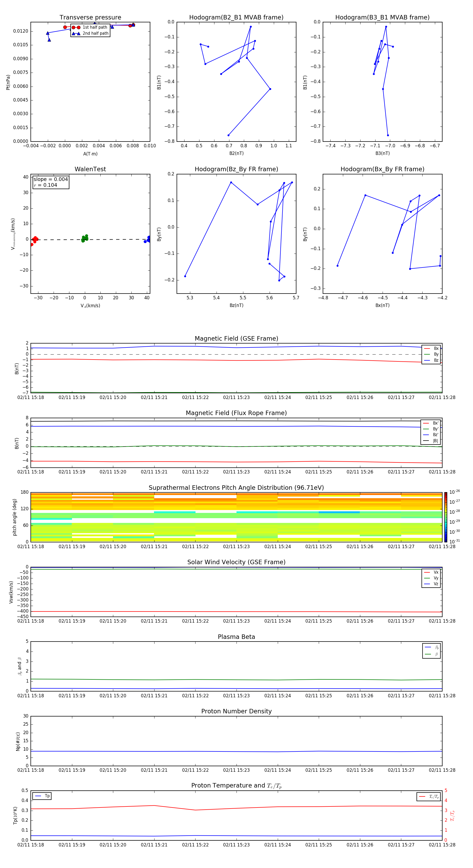The width and height of the screenshot is (473, 868).
Task: Select Vx in the solar wind legend
Action: click(x=431, y=573)
